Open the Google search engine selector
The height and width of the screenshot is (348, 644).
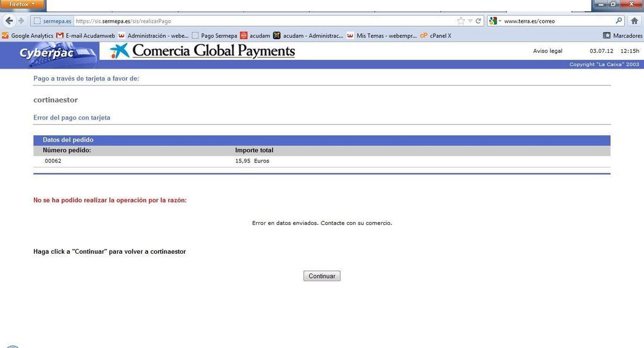click(x=495, y=21)
